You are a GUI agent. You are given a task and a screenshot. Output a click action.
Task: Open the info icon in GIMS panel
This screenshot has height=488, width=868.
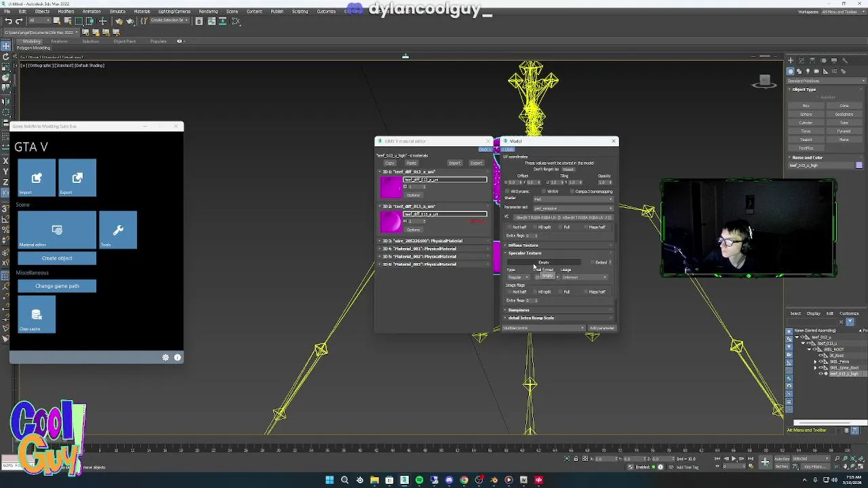tap(178, 357)
